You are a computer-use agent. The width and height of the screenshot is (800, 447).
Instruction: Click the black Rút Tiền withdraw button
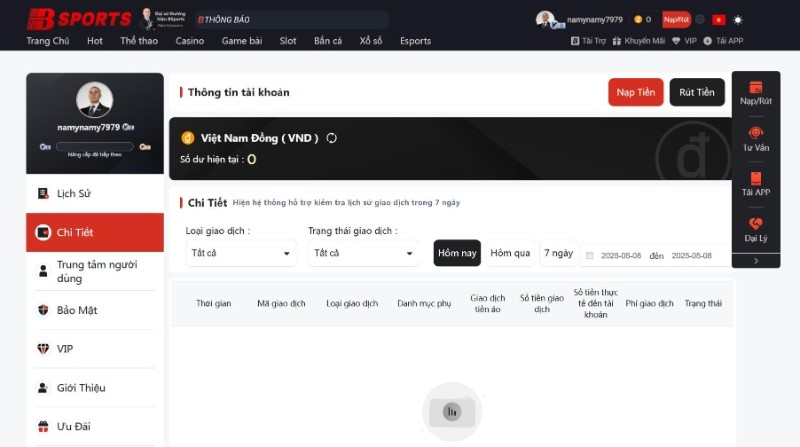click(697, 92)
